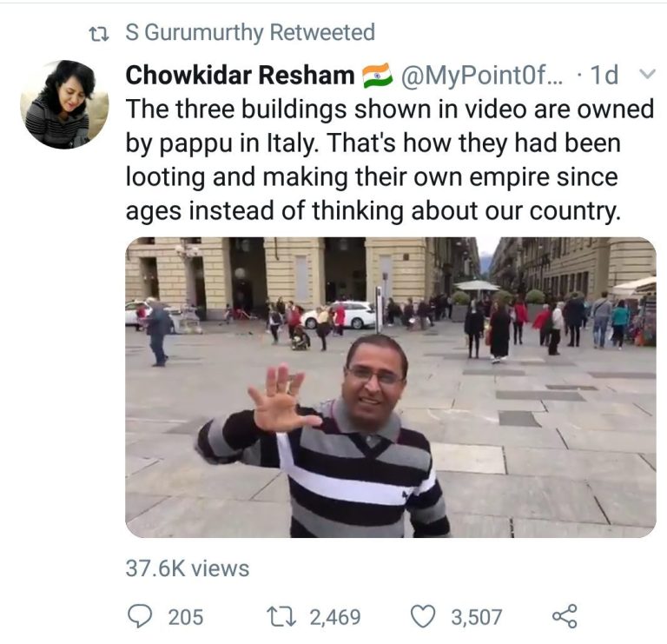The width and height of the screenshot is (667, 644).
Task: Open Chowkidar Resham's profile picture
Action: pos(64,104)
